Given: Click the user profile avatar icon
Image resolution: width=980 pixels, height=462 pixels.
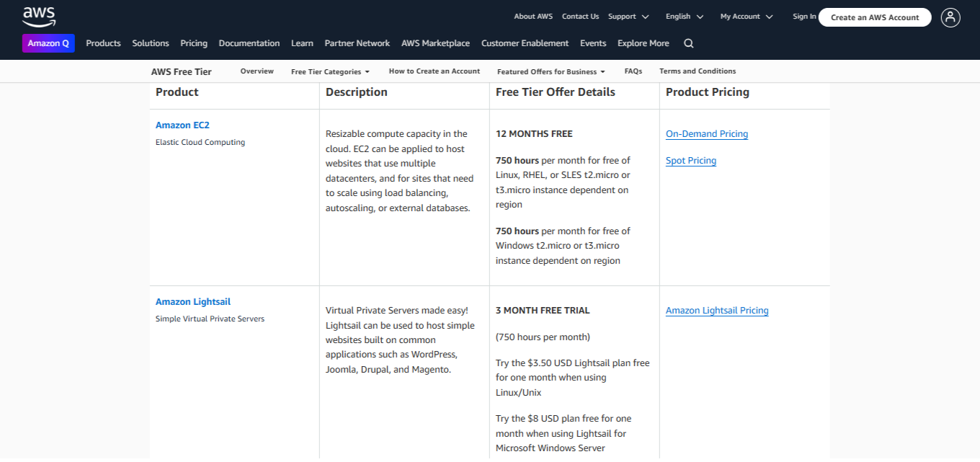Looking at the screenshot, I should (x=950, y=17).
